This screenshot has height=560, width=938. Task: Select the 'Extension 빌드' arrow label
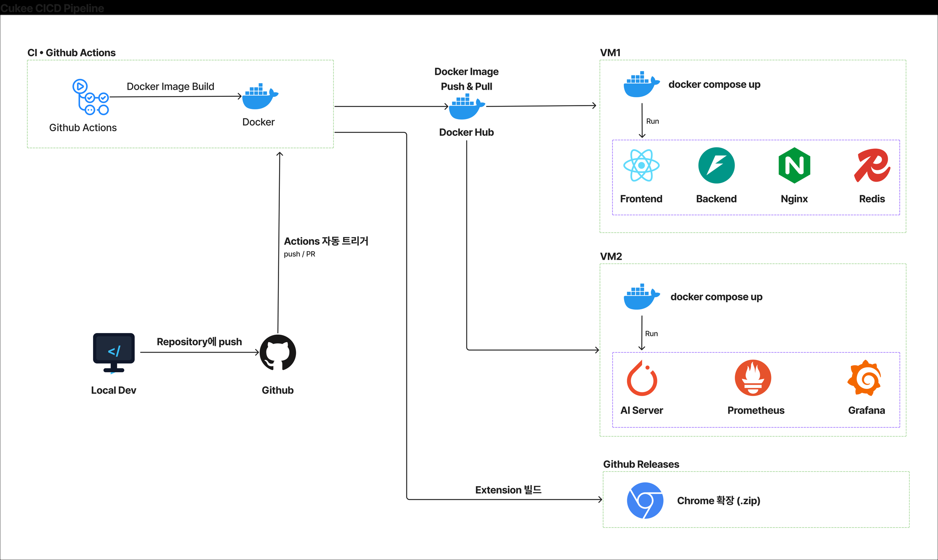(508, 490)
